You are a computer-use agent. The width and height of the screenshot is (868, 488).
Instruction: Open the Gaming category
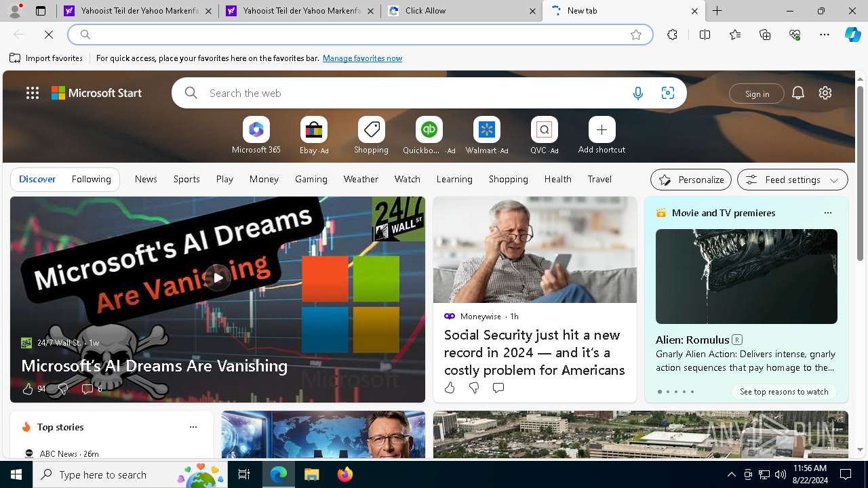click(311, 179)
